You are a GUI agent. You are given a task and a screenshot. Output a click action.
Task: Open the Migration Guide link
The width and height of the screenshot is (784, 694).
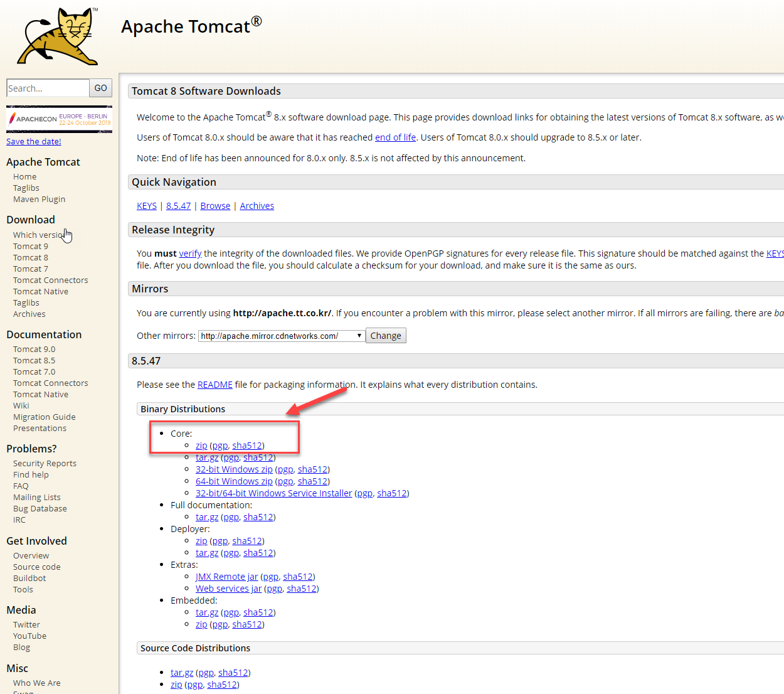point(45,417)
